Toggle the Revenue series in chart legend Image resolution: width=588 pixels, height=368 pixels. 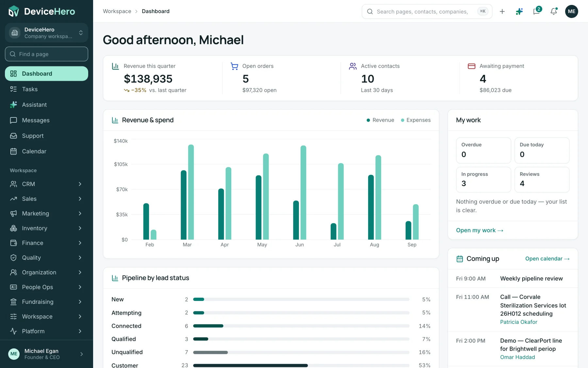(x=380, y=120)
